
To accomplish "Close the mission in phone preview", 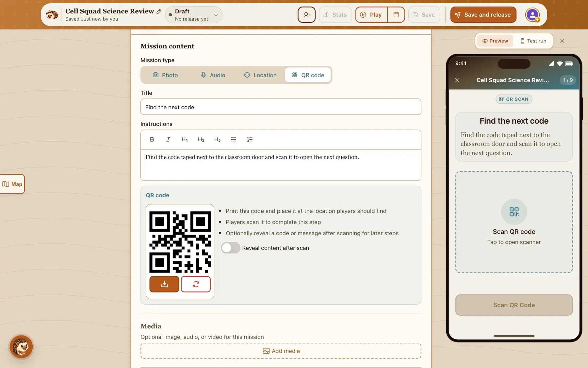I will point(457,80).
